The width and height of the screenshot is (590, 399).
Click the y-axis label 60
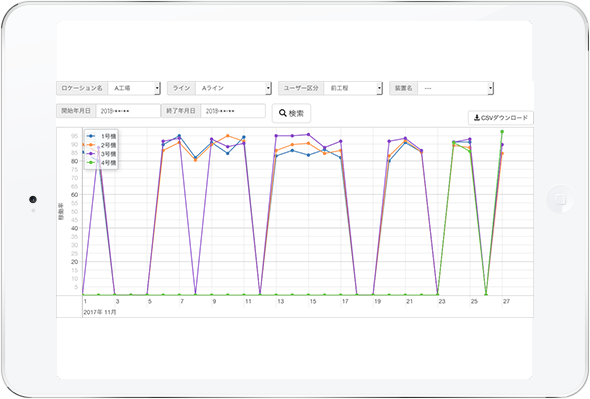tap(75, 195)
